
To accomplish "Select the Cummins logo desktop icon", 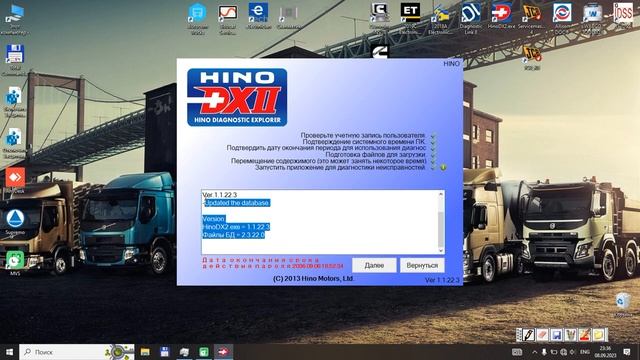I will 380,52.
